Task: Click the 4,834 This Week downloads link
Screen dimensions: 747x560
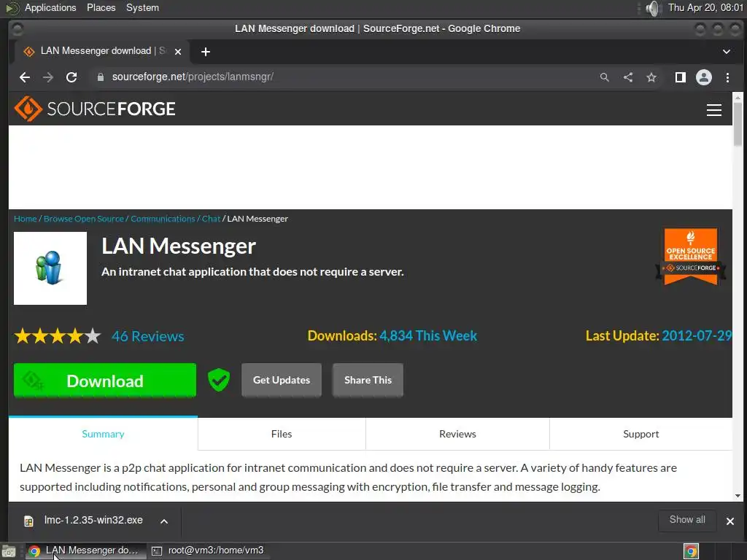Action: [427, 335]
